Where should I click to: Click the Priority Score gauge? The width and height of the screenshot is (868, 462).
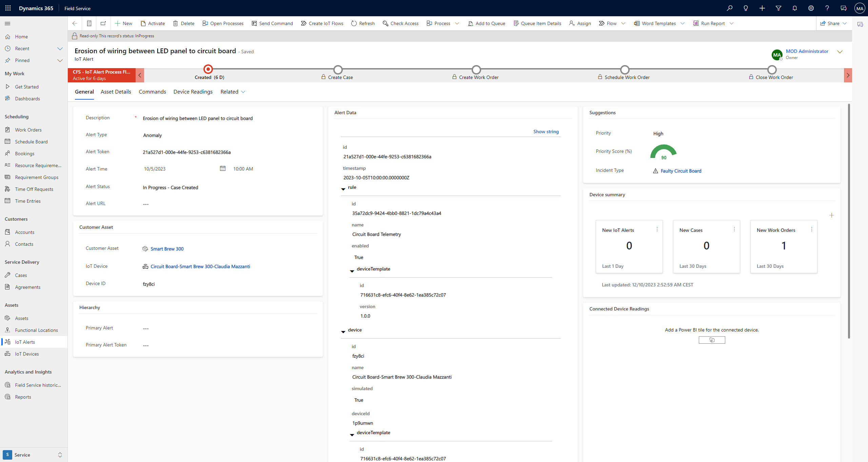tap(664, 152)
